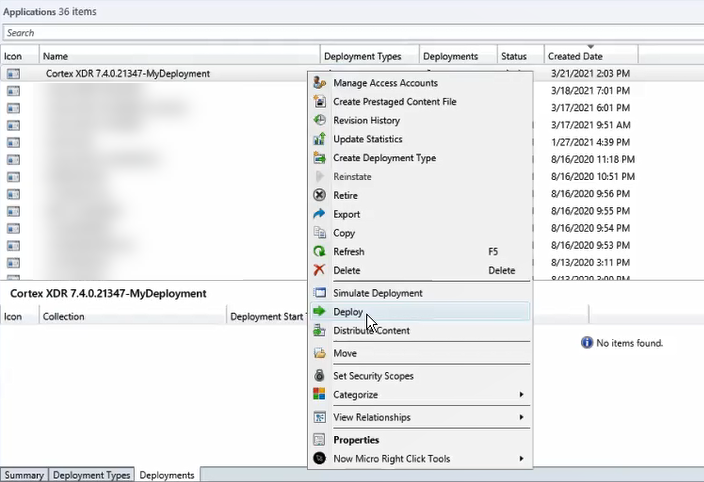Click the Create Prestaged Content File icon

[319, 101]
